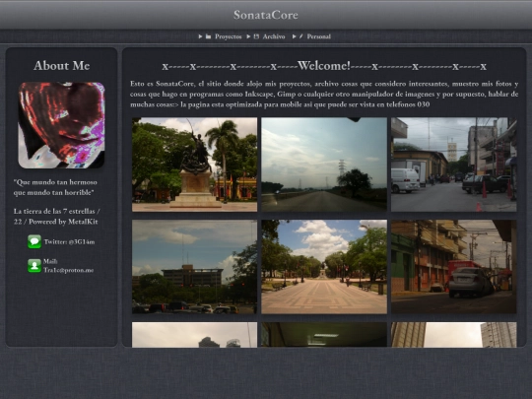Click the archive icon beside Archivo
This screenshot has width=532, height=399.
pos(256,36)
